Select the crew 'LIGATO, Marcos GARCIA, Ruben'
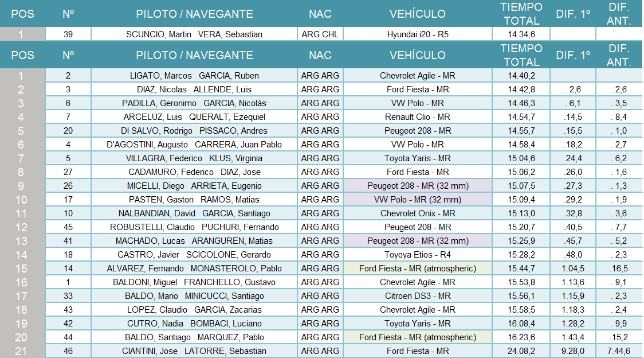Viewport: 644px width, 358px height. click(x=194, y=76)
